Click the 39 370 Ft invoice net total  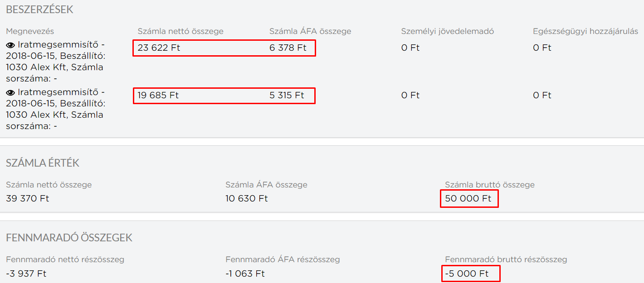click(x=28, y=198)
